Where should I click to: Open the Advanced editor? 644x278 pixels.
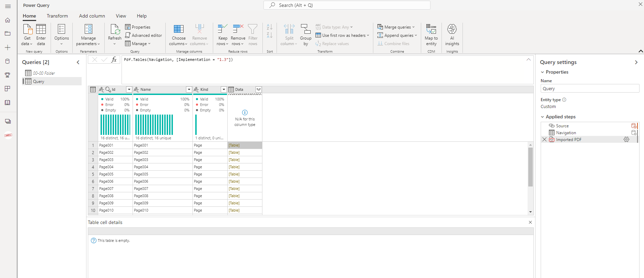[x=143, y=35]
